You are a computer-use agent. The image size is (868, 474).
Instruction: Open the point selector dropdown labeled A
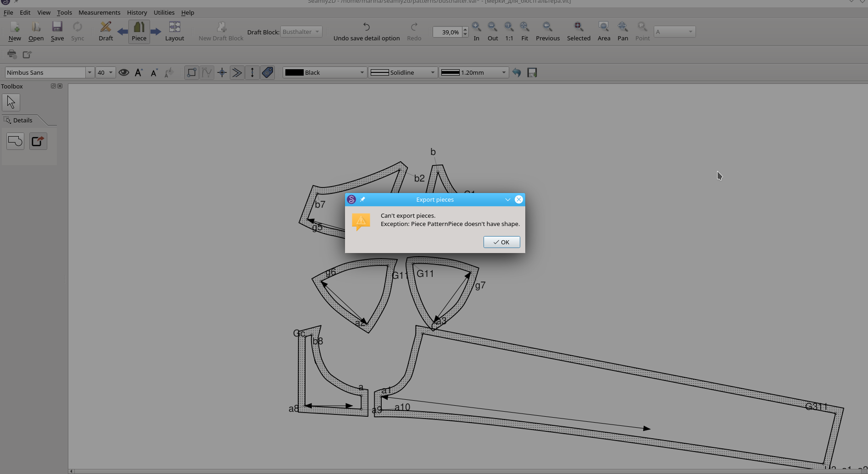tap(674, 32)
